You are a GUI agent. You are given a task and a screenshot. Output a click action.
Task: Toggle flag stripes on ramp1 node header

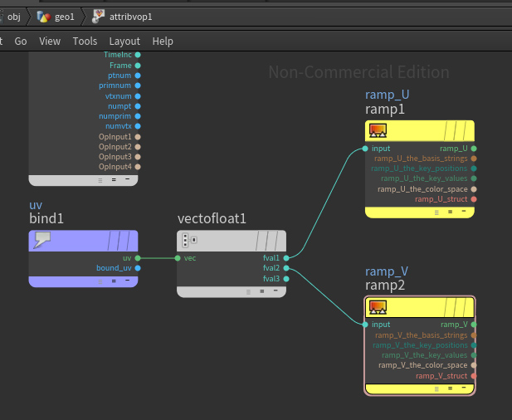point(456,130)
